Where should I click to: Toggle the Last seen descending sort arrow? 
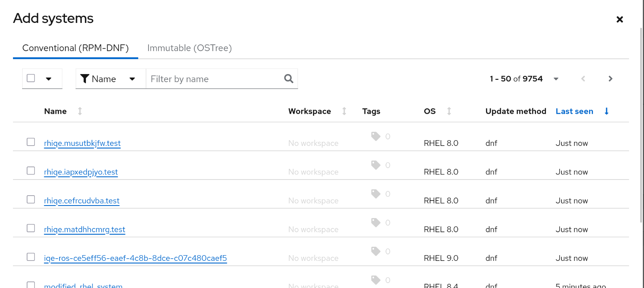pyautogui.click(x=606, y=111)
